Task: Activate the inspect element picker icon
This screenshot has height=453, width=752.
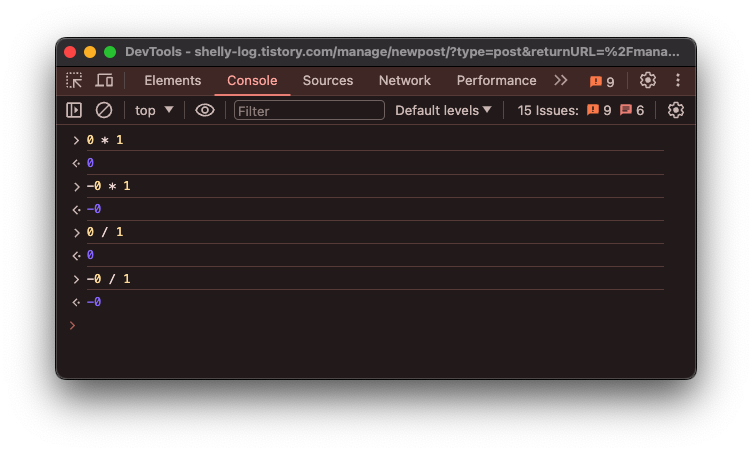Action: (x=74, y=81)
